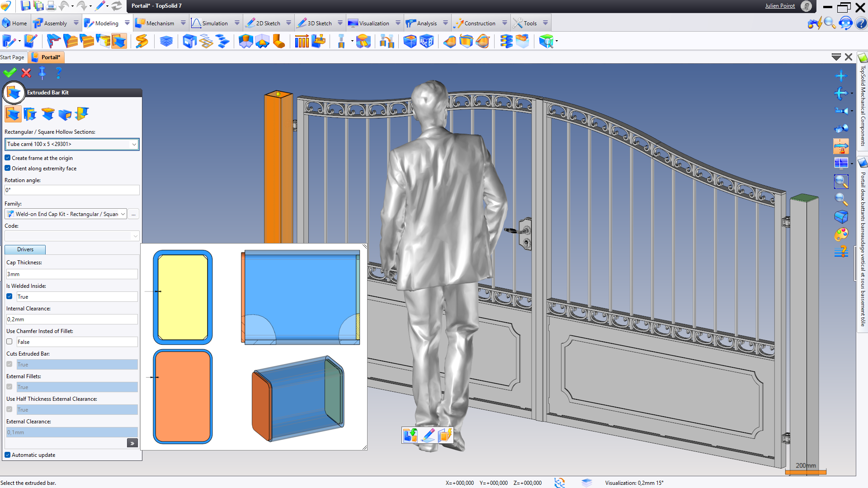Expand the Family Weld-on End Cap dropdown
The width and height of the screenshot is (868, 488).
pyautogui.click(x=123, y=214)
